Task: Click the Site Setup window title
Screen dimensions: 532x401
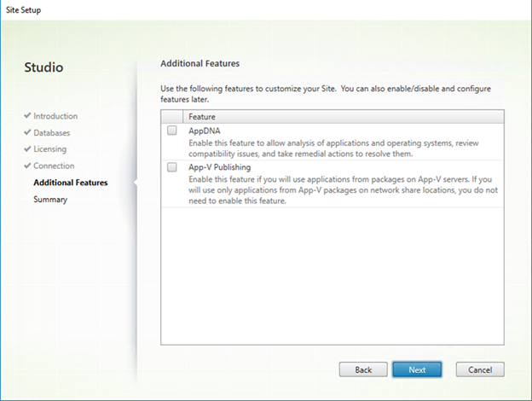Action: [x=23, y=10]
